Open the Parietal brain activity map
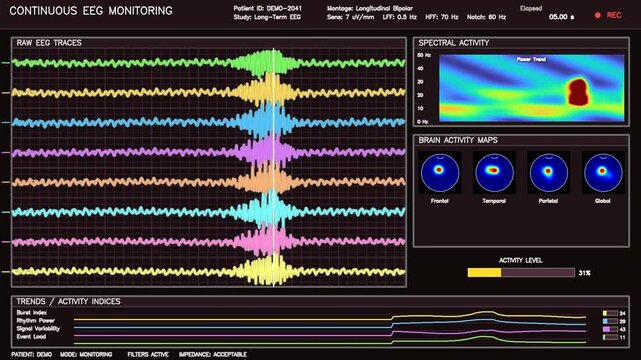 pyautogui.click(x=549, y=173)
